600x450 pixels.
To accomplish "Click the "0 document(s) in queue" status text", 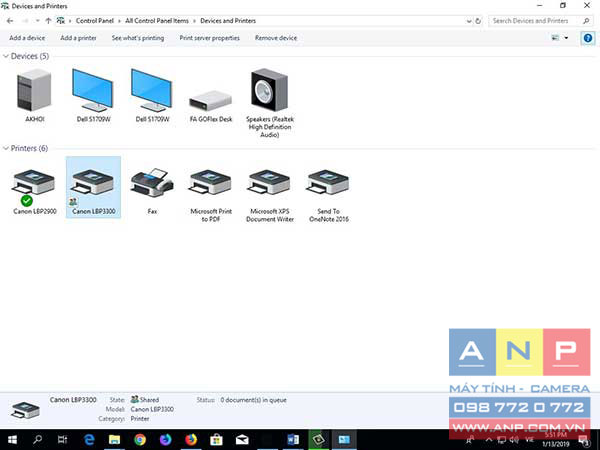I will click(253, 400).
